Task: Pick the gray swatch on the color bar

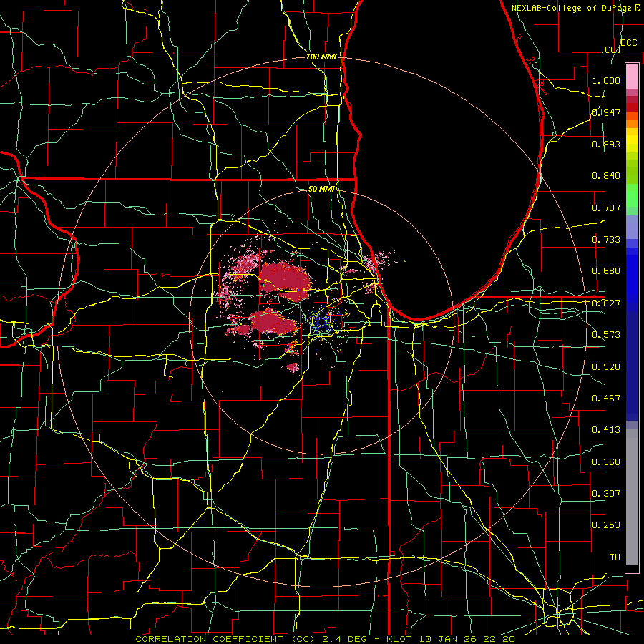Action: point(632,497)
